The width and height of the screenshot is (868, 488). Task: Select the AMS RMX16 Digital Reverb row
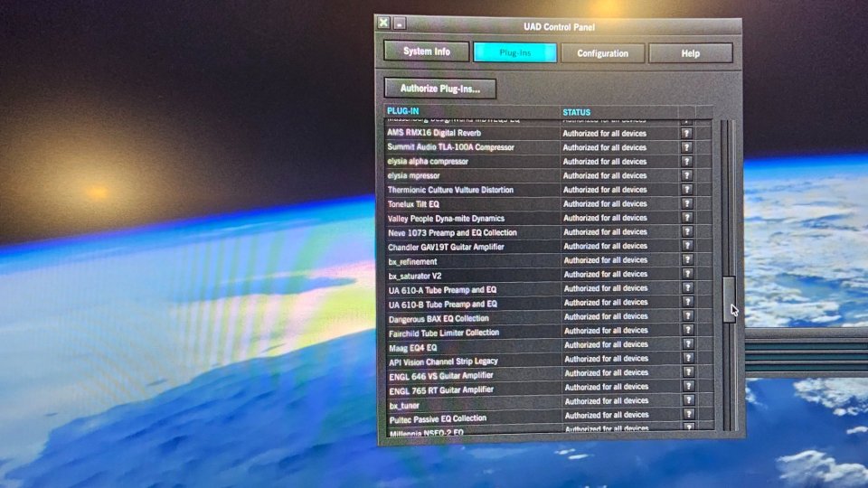(x=548, y=134)
